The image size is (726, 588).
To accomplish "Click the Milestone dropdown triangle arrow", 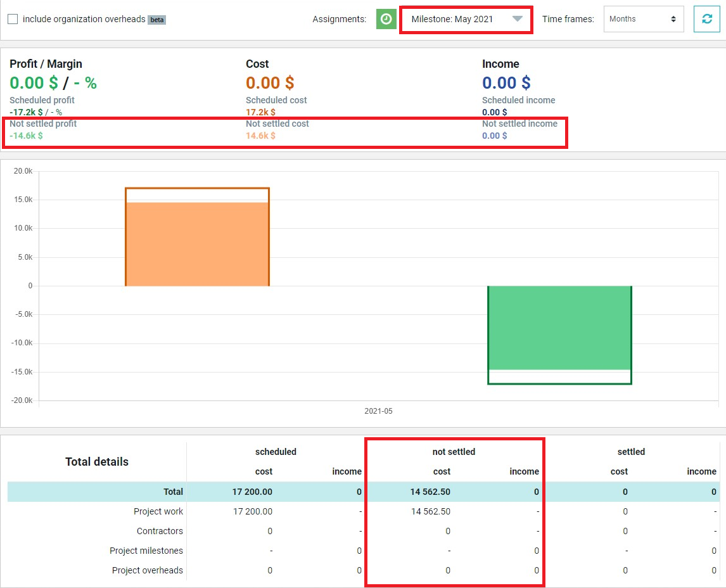I will [517, 19].
